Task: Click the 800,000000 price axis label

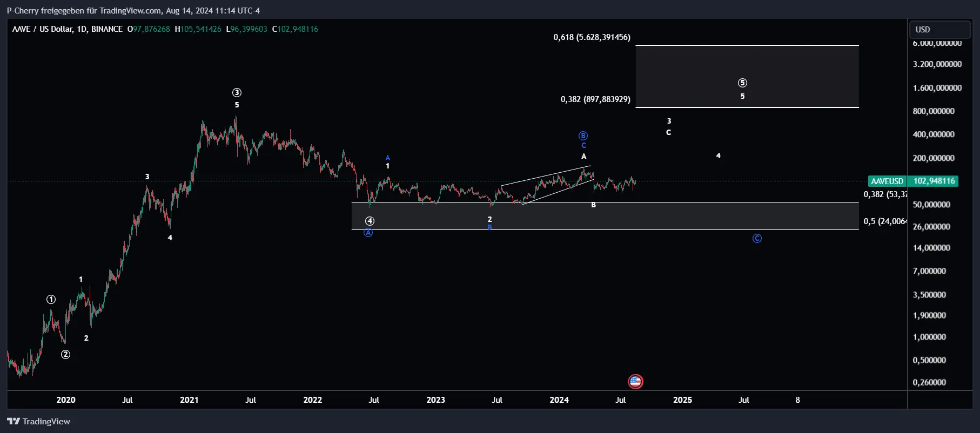Action: 934,111
